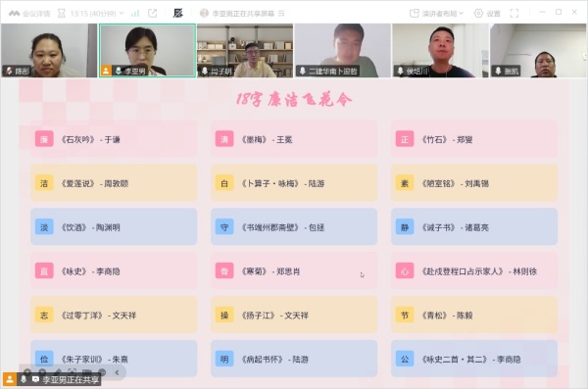Click the pink 清 character tile
This screenshot has width=588, height=389.
[x=224, y=139]
